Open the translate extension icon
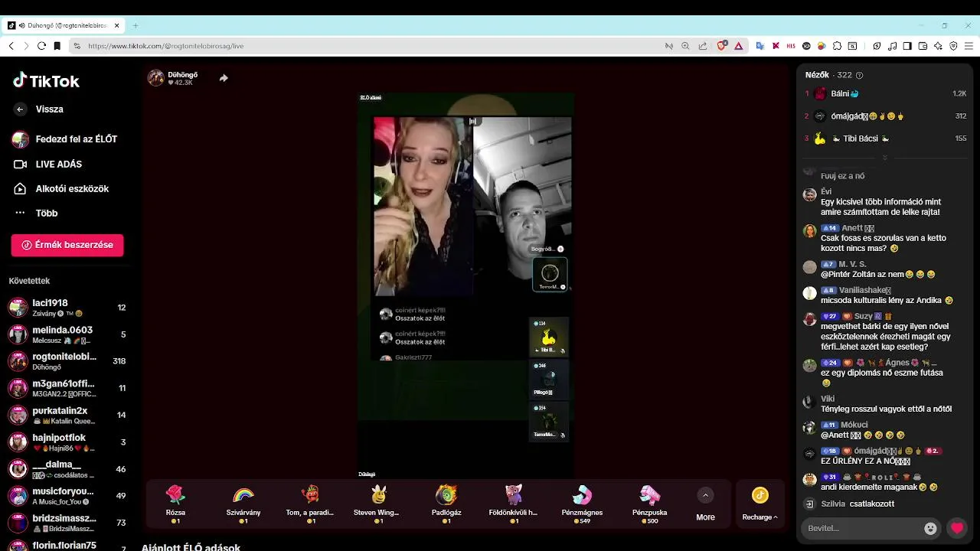Viewport: 980px width, 551px height. [760, 46]
